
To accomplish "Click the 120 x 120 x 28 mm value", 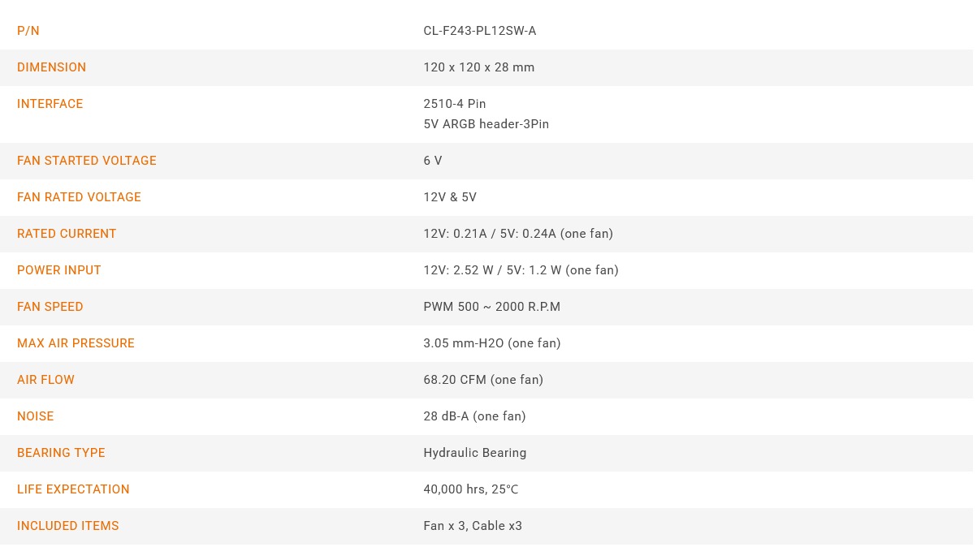I will tap(479, 67).
